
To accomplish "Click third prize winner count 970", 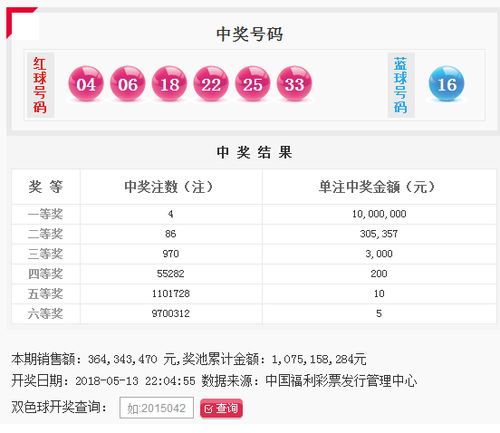I will pyautogui.click(x=171, y=254).
